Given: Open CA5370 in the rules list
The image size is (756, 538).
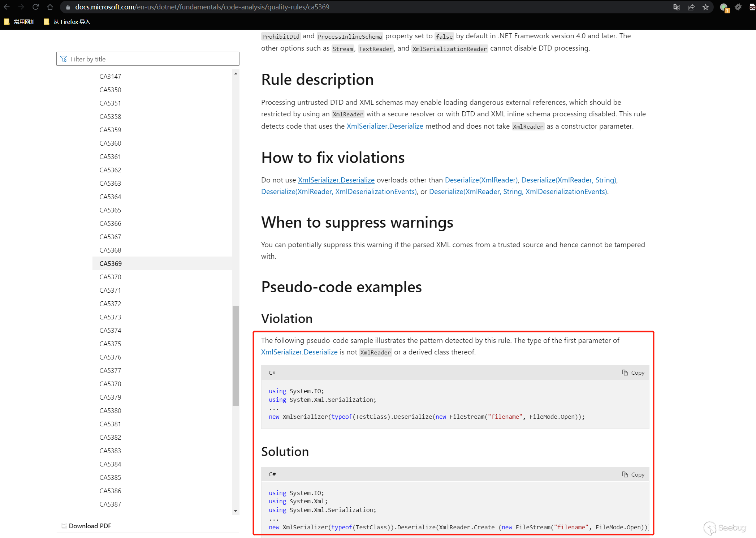Looking at the screenshot, I should (111, 277).
